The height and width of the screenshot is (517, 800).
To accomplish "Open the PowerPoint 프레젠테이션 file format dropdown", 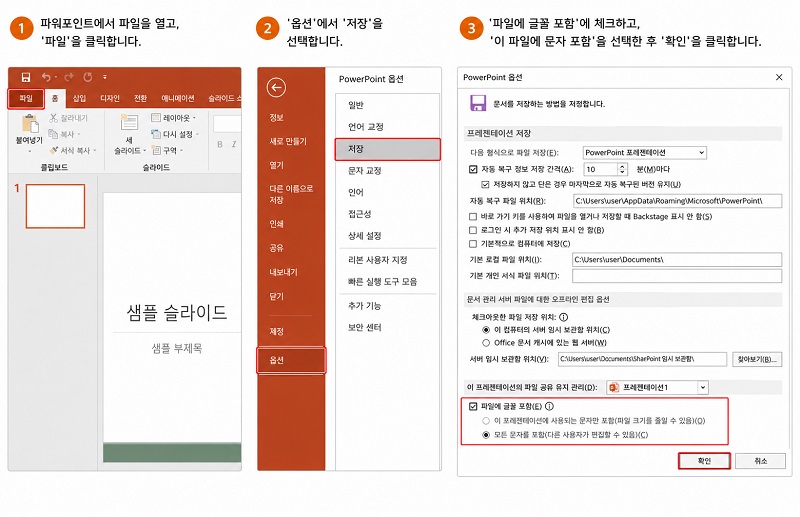I will click(644, 153).
